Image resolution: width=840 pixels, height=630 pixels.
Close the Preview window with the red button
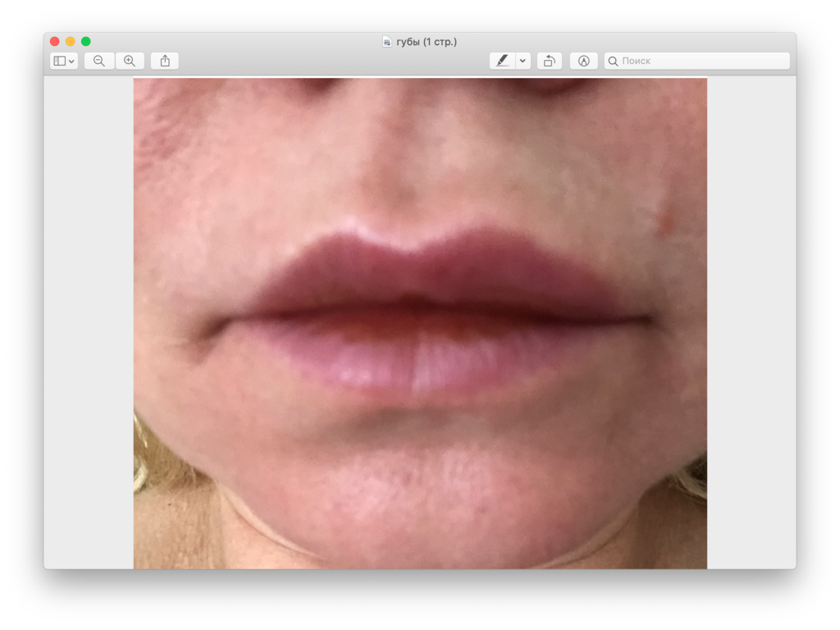click(x=55, y=42)
